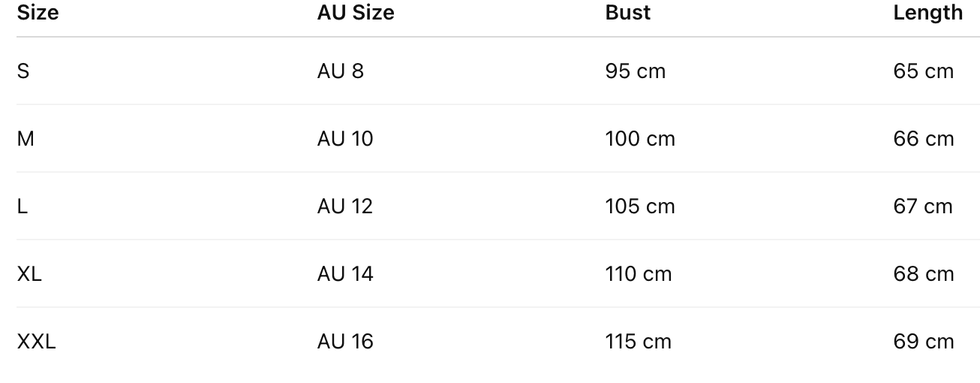980x383 pixels.
Task: Click the 68 cm length value
Action: coord(923,274)
